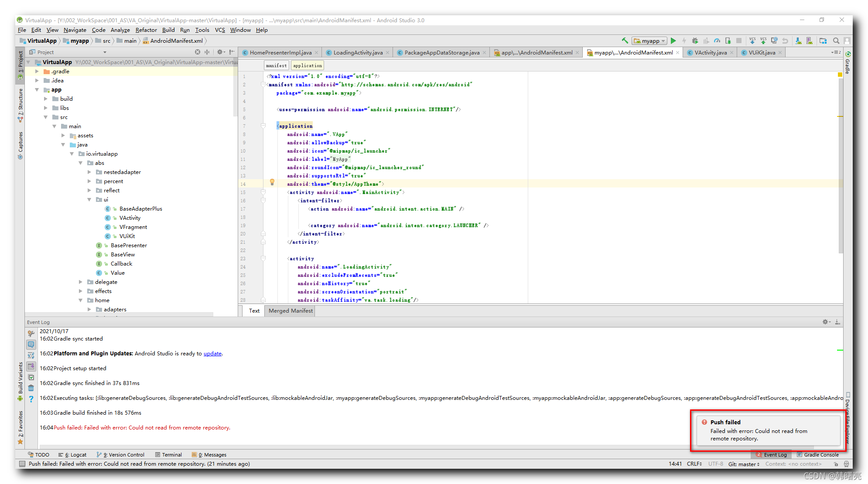Click VCS Update Project down-arrow
Image resolution: width=868 pixels, height=484 pixels.
pyautogui.click(x=752, y=41)
